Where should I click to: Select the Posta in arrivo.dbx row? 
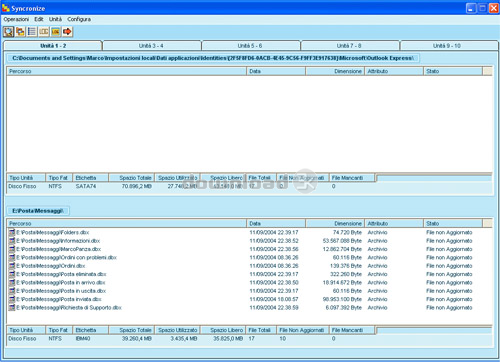coord(249,283)
